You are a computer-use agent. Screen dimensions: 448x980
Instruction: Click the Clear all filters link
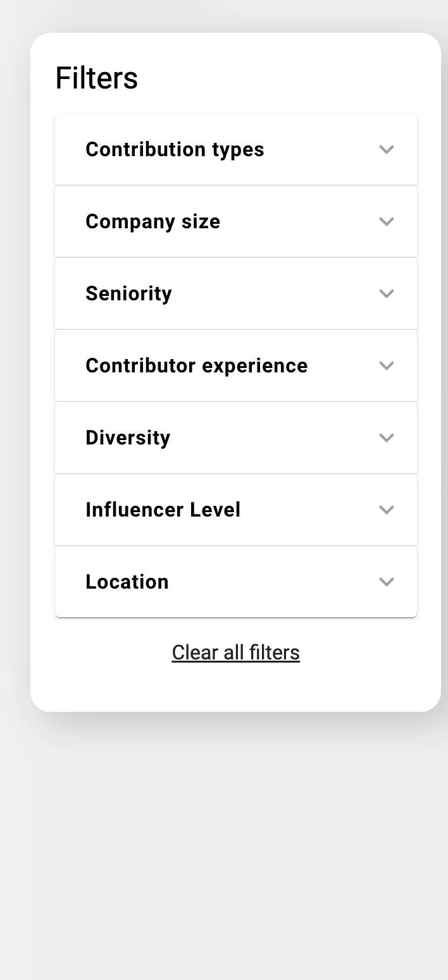(x=235, y=652)
